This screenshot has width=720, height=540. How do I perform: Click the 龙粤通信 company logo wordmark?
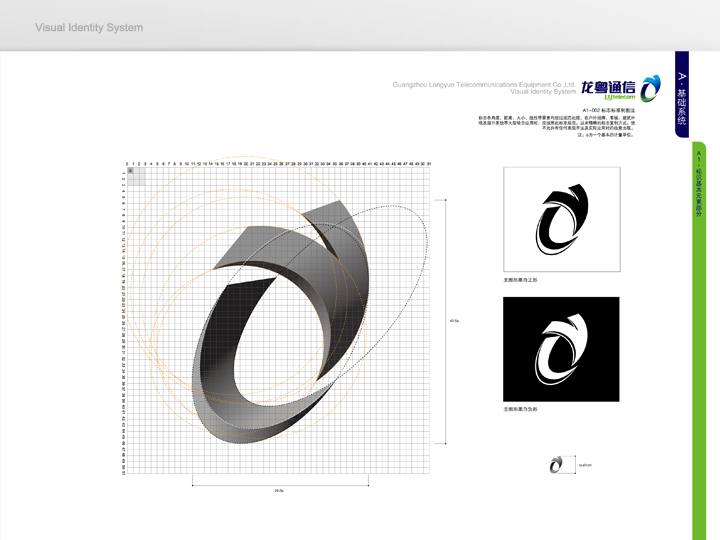pyautogui.click(x=608, y=87)
